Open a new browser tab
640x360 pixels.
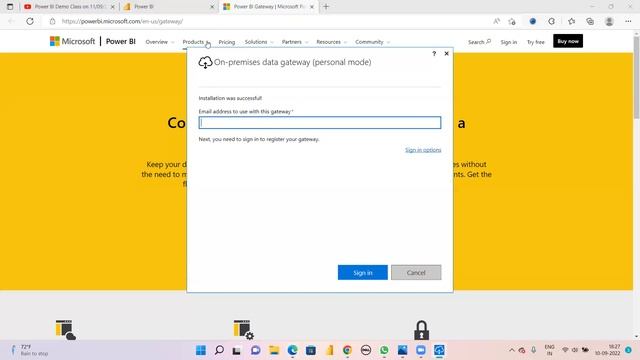pos(326,7)
